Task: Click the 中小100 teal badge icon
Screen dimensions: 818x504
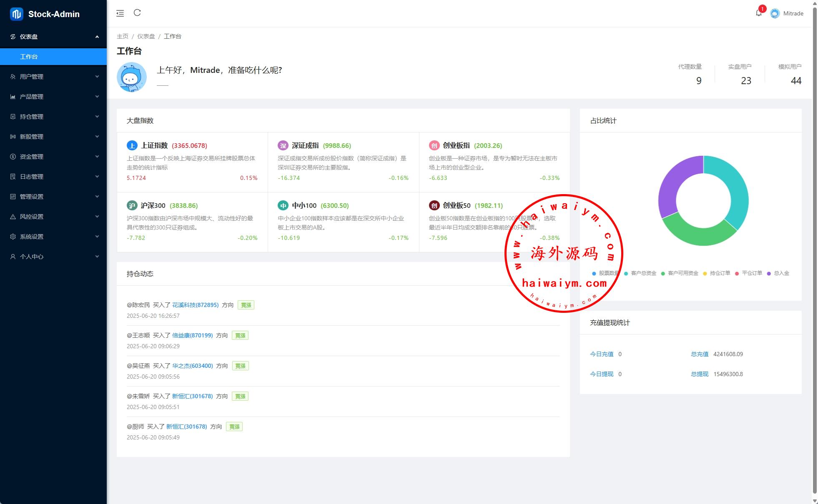Action: click(x=283, y=205)
